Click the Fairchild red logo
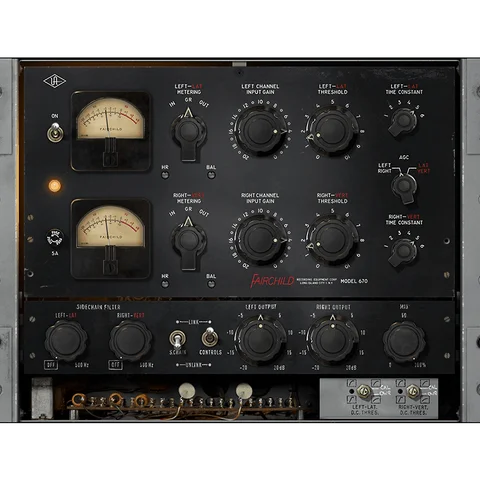 tap(272, 281)
